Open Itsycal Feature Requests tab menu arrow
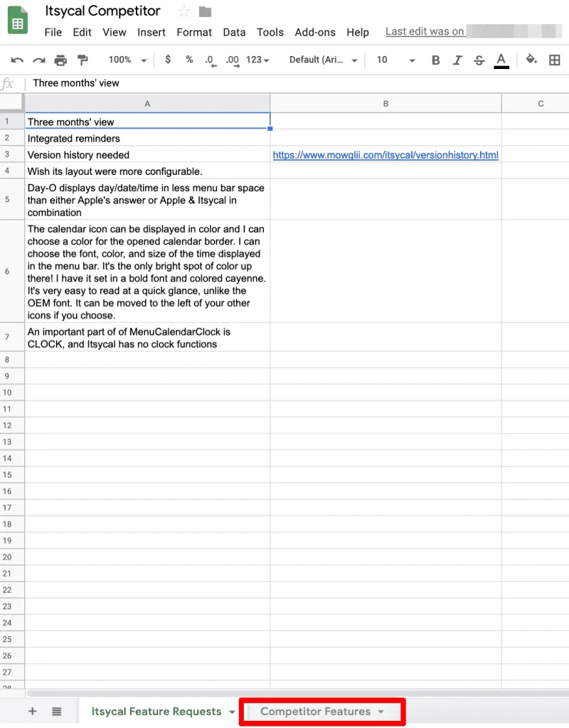Viewport: 569px width, 728px height. [232, 712]
